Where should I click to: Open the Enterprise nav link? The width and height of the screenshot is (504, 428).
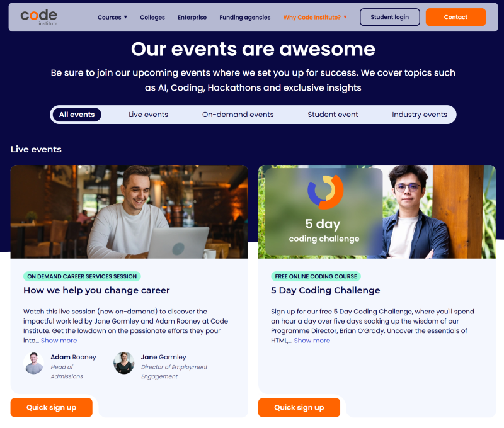pyautogui.click(x=192, y=18)
